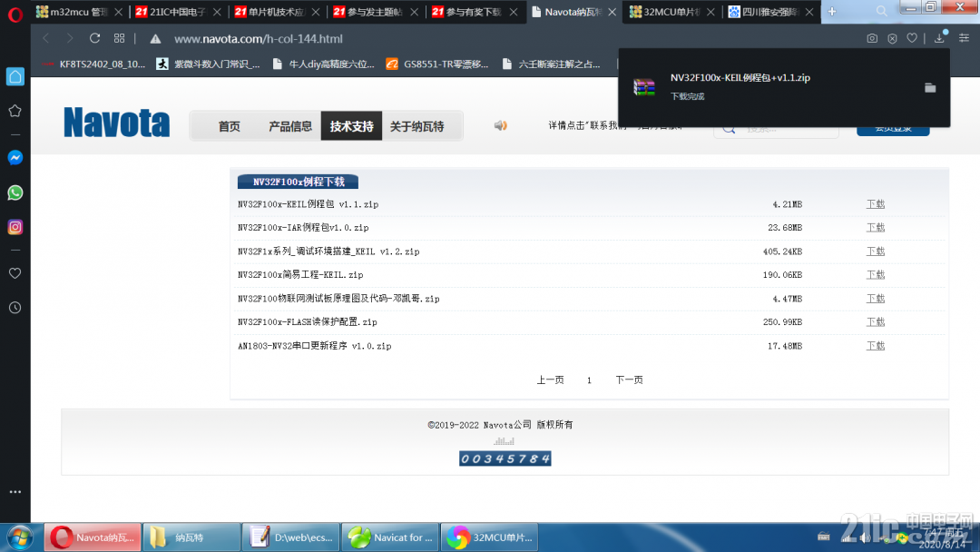The width and height of the screenshot is (980, 552).
Task: Open 关于纳瓦特 navigation item
Action: tap(416, 126)
